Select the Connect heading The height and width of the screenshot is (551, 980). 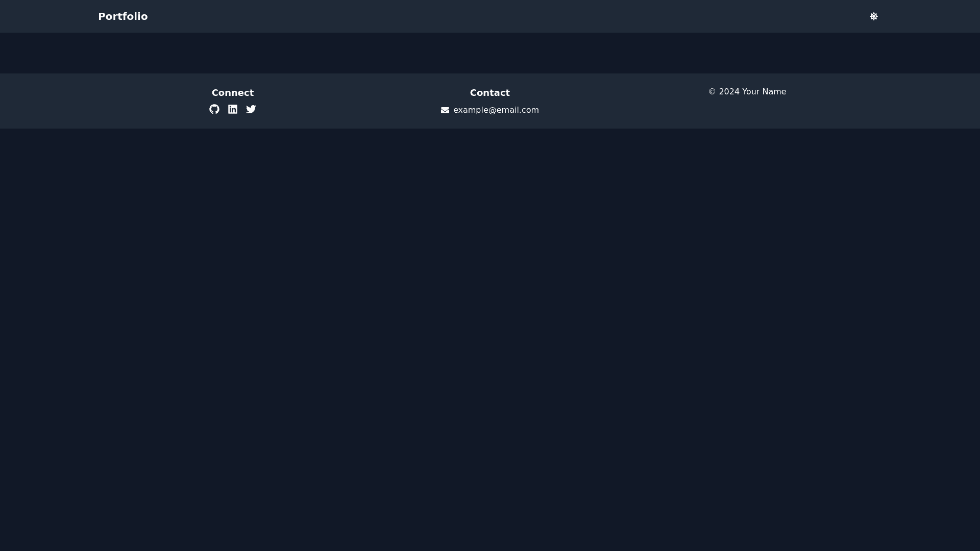point(233,93)
